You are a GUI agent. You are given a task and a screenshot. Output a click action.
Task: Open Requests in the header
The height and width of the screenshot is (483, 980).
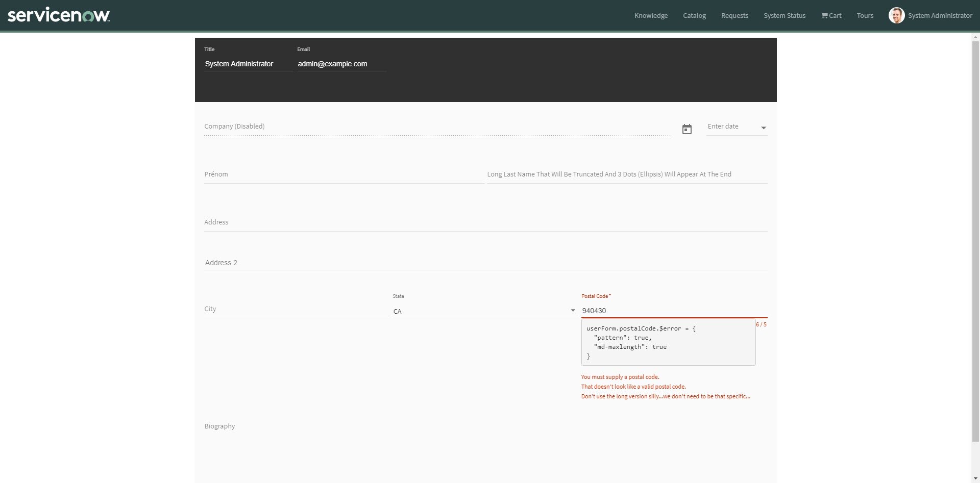pyautogui.click(x=734, y=15)
